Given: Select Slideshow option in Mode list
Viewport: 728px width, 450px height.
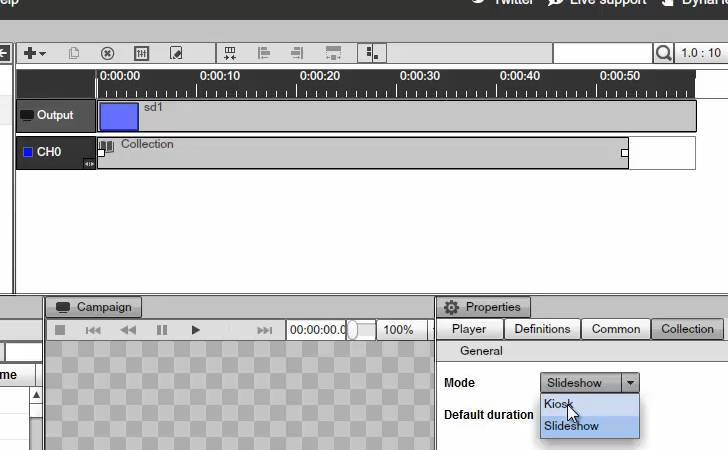Looking at the screenshot, I should click(571, 426).
